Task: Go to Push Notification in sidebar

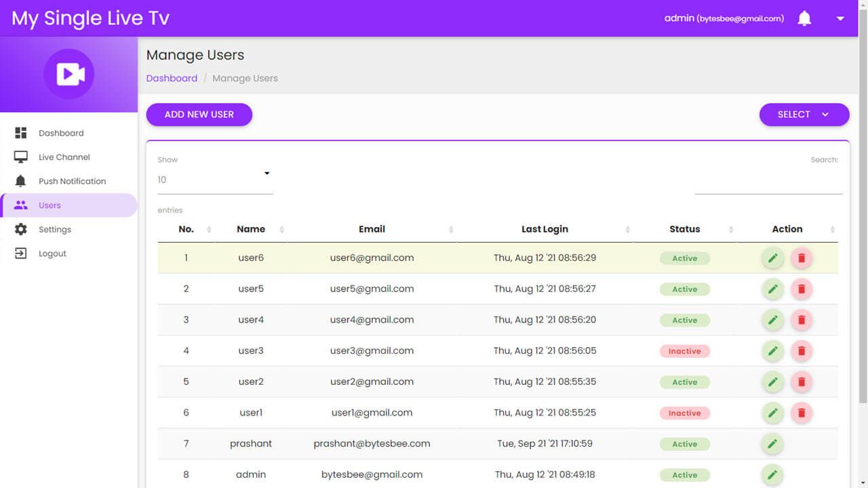Action: [72, 181]
